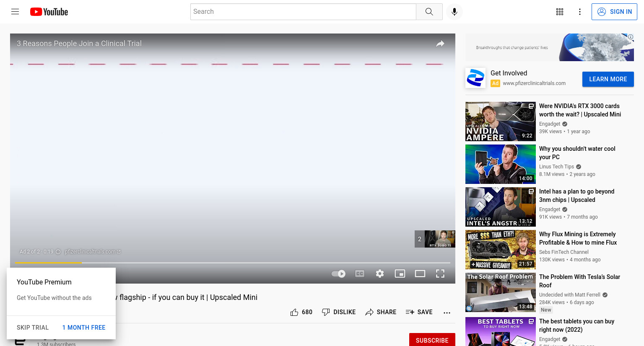Visit pfizerclinicaltrials.com from player overlay

[x=92, y=252]
